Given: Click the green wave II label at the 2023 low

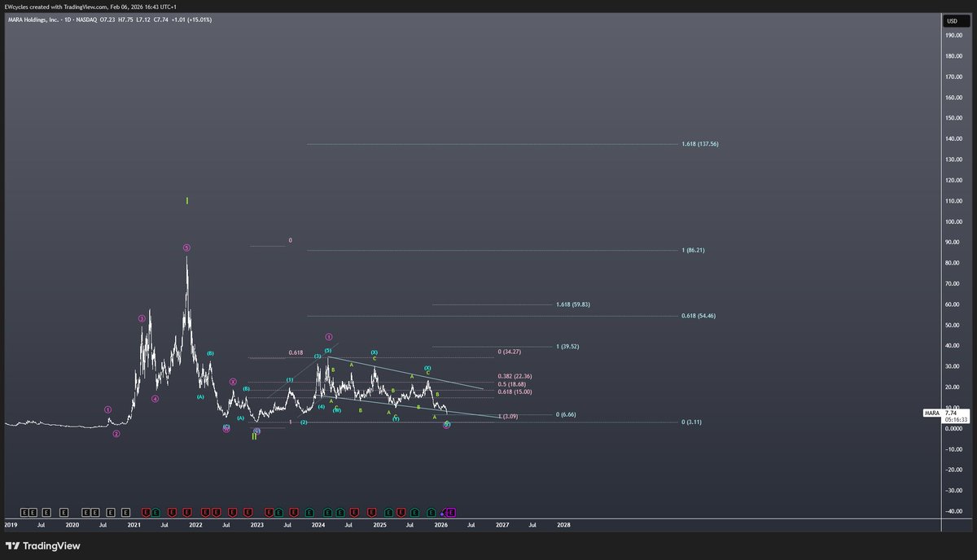Looking at the screenshot, I should pos(254,436).
